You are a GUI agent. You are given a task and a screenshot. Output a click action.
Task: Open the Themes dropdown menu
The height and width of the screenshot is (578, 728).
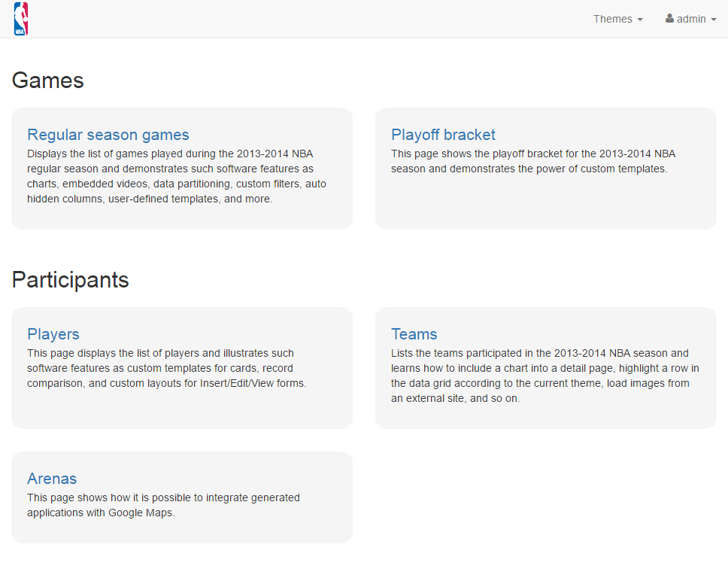pos(617,19)
